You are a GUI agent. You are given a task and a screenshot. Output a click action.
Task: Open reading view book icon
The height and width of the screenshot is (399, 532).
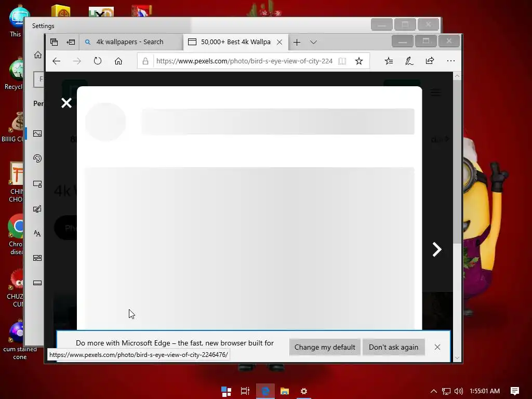point(342,61)
